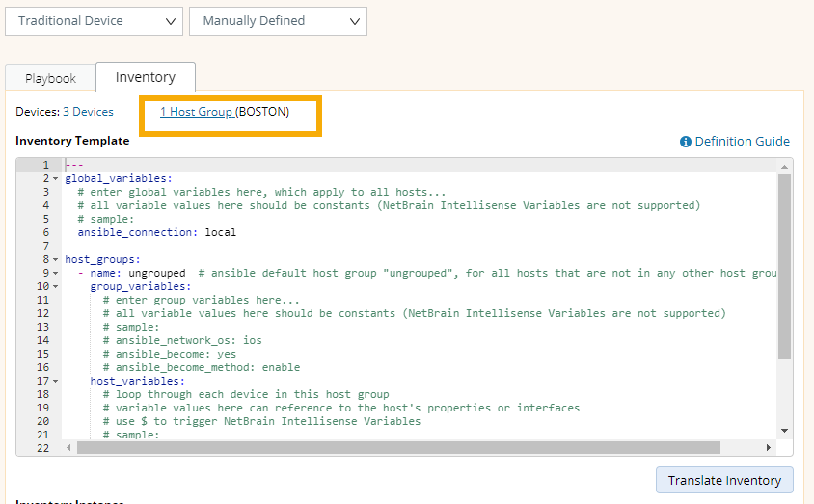Click the Definition Guide info icon
Screen dimensions: 814x504
pyautogui.click(x=686, y=142)
